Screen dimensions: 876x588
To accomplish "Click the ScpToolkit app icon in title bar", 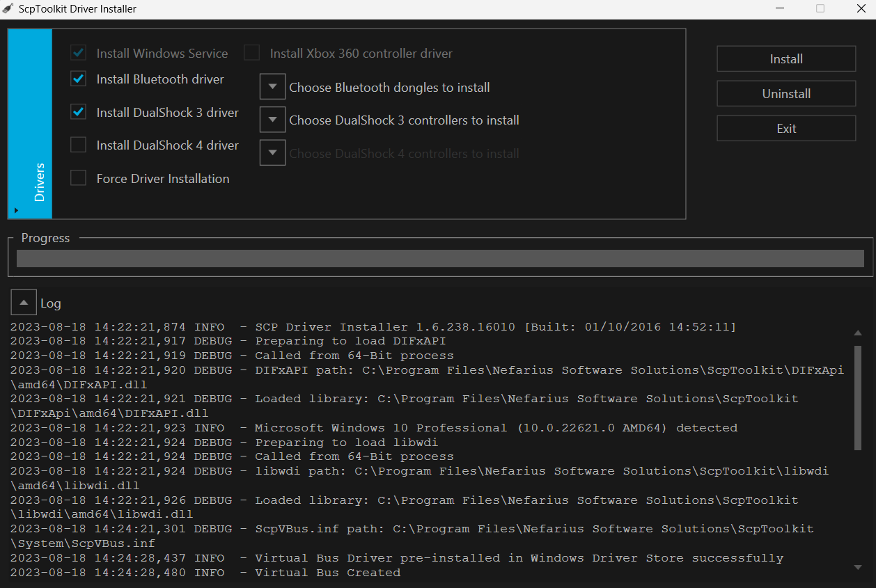I will [x=8, y=9].
